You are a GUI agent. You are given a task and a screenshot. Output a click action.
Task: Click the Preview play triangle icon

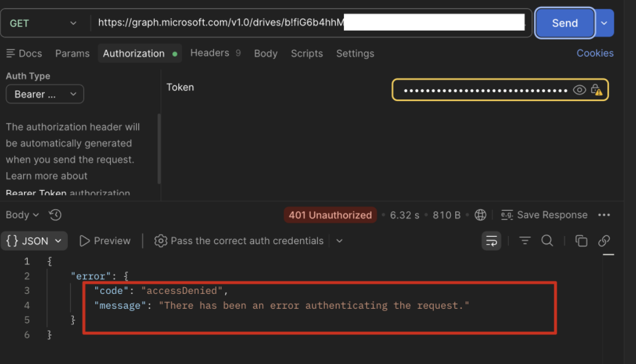point(84,241)
